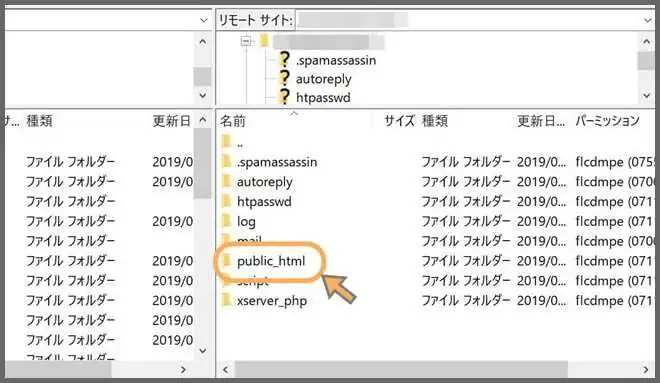Select 'autoreply' entry in the remote tree
The width and height of the screenshot is (660, 383).
tap(324, 79)
